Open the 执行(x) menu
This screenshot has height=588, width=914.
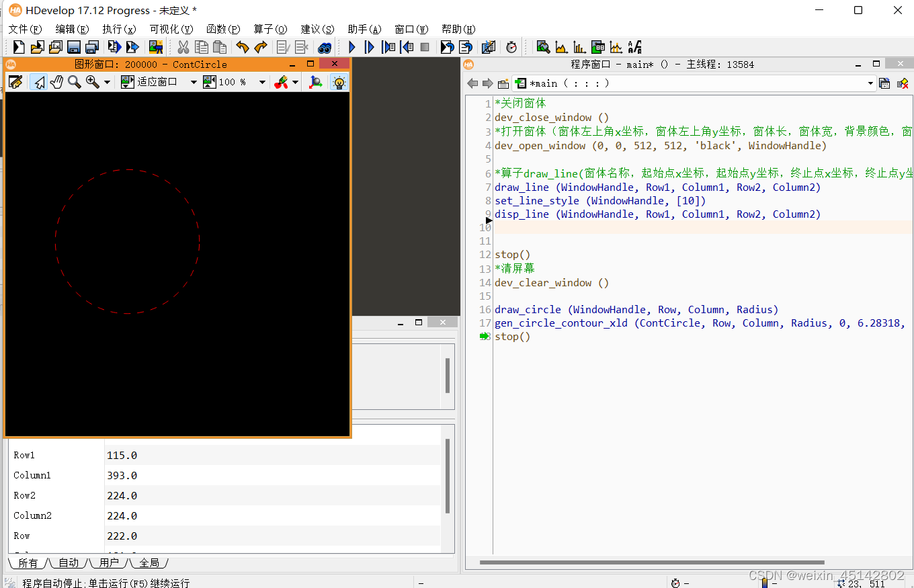[x=119, y=29]
